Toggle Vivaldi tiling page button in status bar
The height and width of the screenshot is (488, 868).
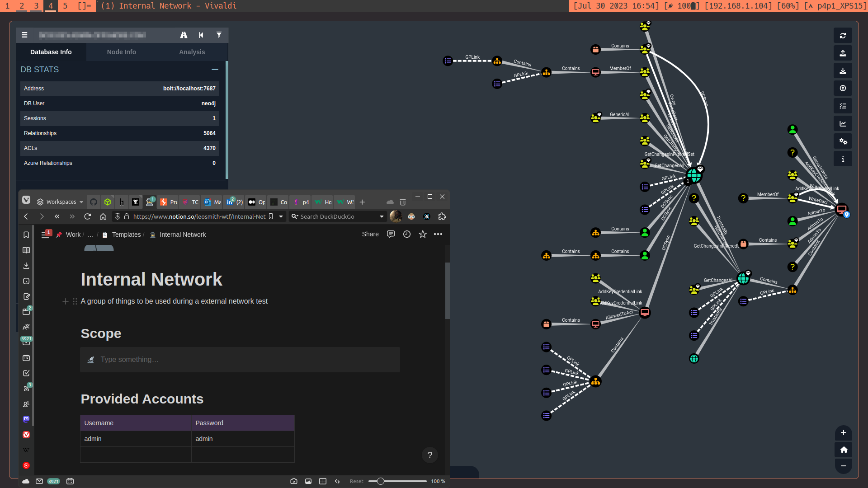click(323, 481)
